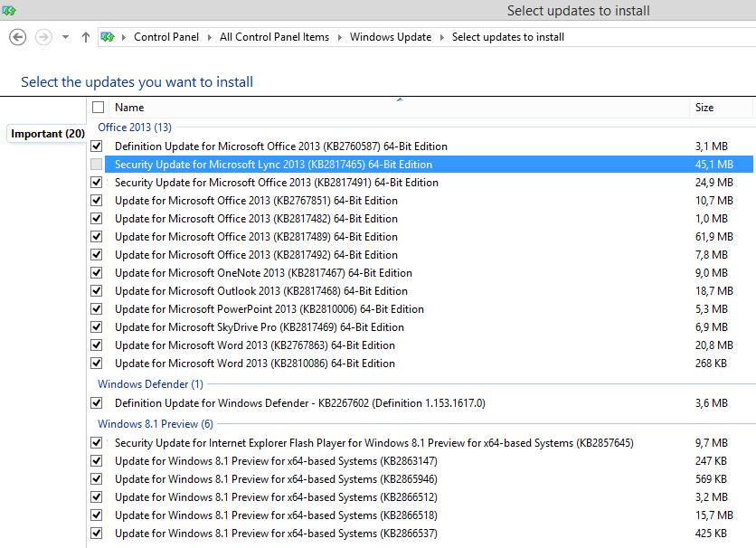
Task: Expand the chevron before Control Panel
Action: pyautogui.click(x=123, y=37)
